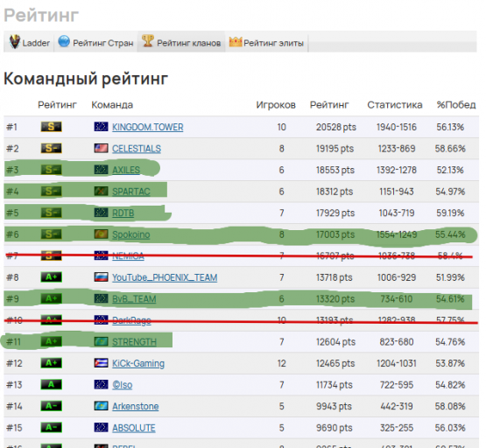The width and height of the screenshot is (486, 448).
Task: Click the A+ rank badge of YouTube_PHOENIX_TEAM
Action: (x=51, y=277)
